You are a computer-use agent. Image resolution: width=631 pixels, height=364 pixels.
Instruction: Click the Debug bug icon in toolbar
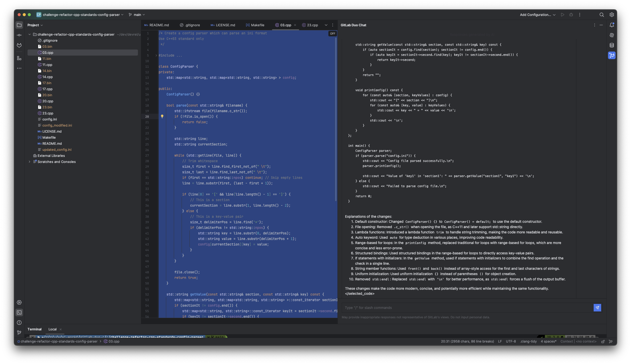point(571,15)
